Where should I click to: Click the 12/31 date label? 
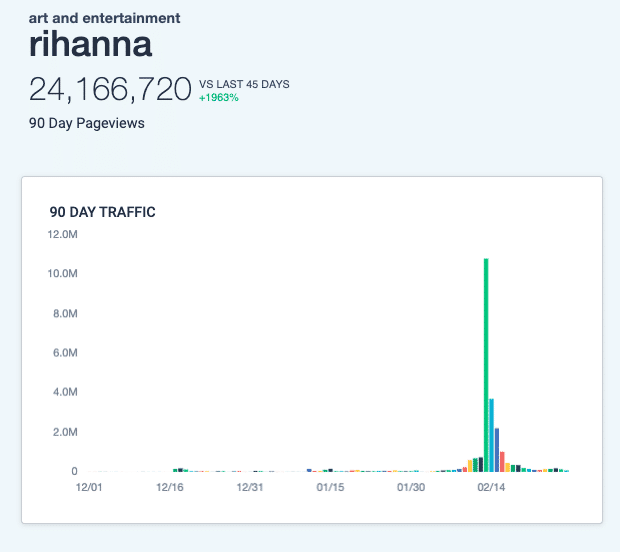pos(250,487)
